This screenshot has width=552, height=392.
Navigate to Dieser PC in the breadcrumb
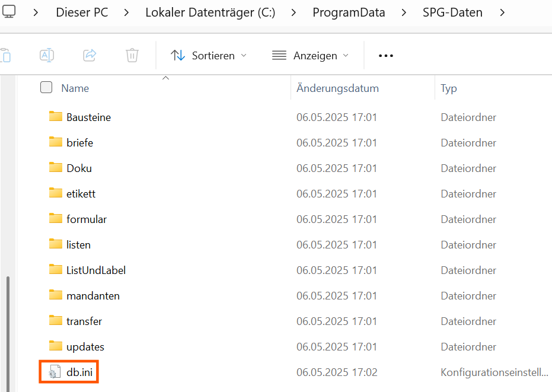pyautogui.click(x=82, y=12)
